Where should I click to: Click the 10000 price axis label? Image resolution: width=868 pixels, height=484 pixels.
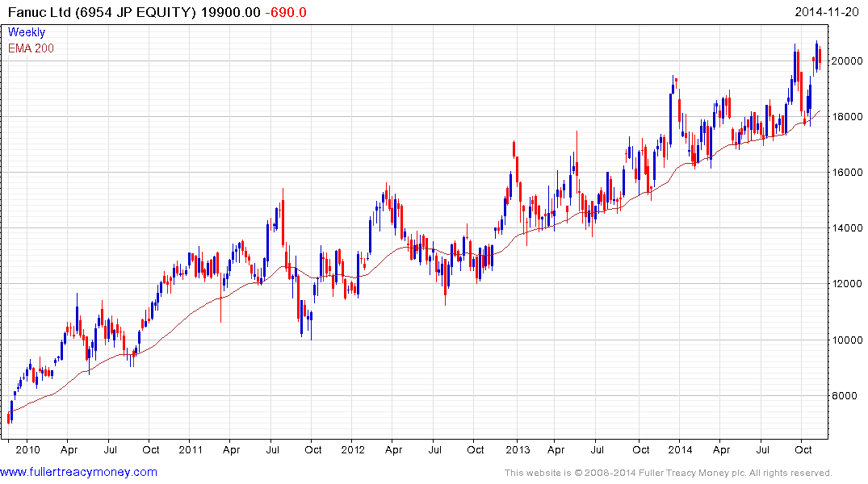tap(847, 340)
